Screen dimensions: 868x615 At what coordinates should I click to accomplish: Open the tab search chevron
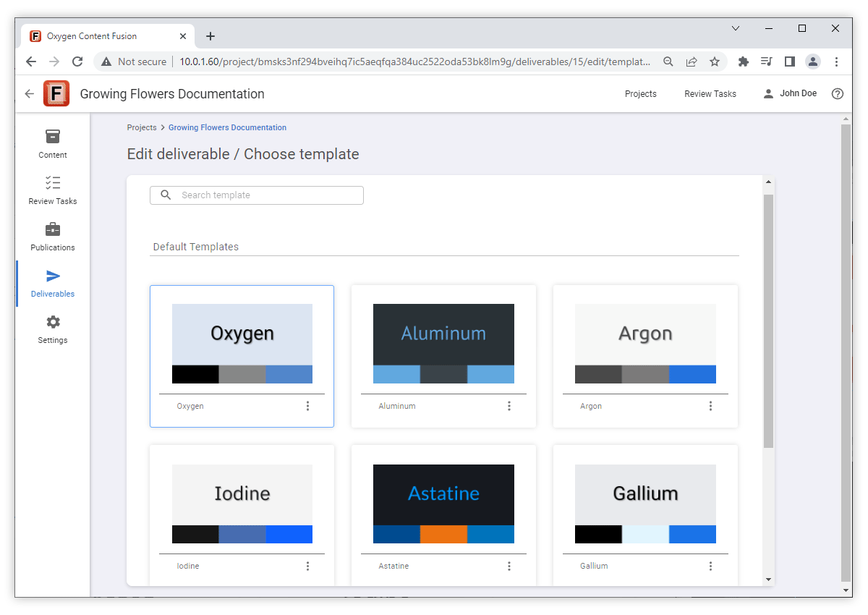coord(736,28)
